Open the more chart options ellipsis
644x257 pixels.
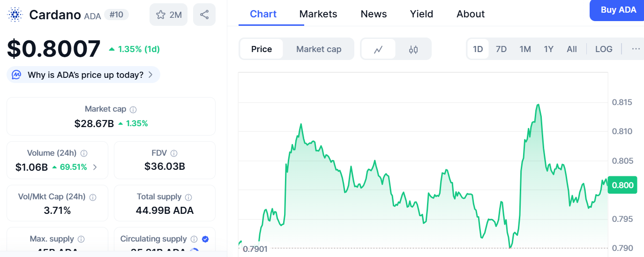click(636, 49)
